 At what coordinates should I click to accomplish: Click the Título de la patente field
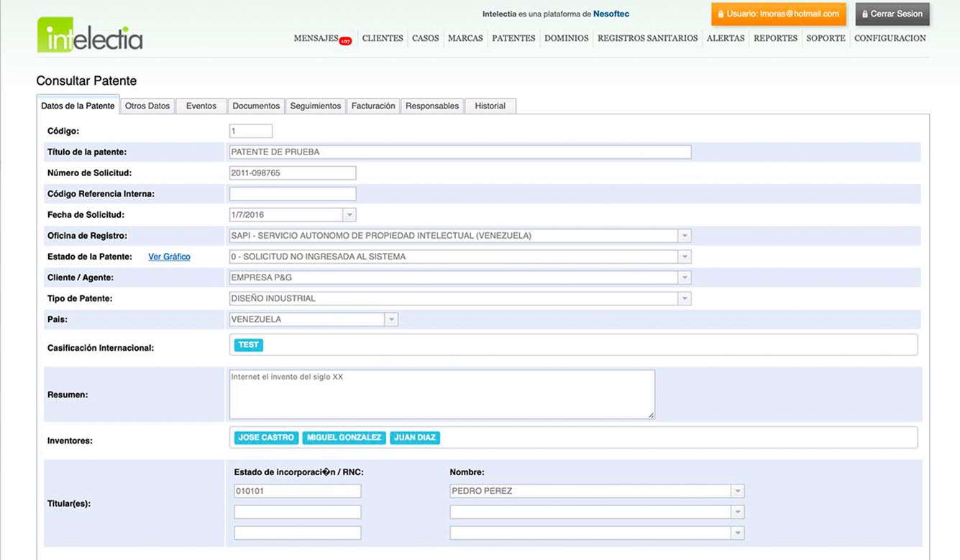pos(460,152)
